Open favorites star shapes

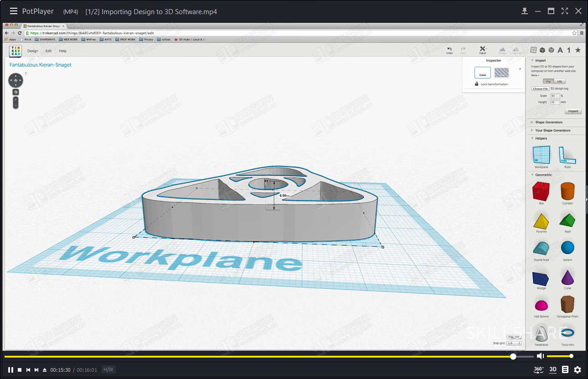[578, 50]
